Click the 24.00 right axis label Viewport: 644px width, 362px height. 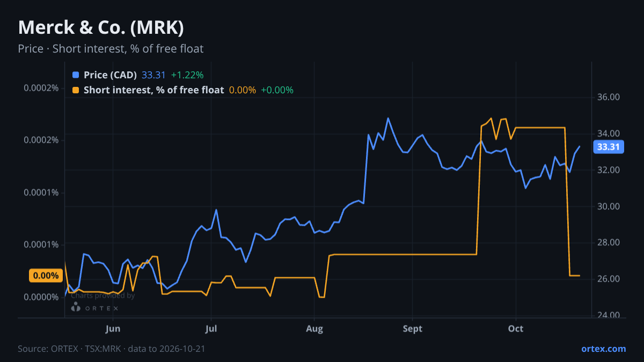[x=609, y=315]
